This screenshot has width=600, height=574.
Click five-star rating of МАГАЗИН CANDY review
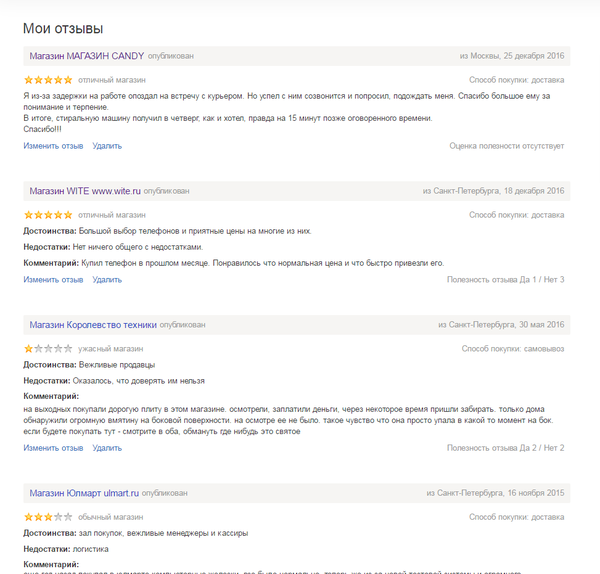[47, 80]
